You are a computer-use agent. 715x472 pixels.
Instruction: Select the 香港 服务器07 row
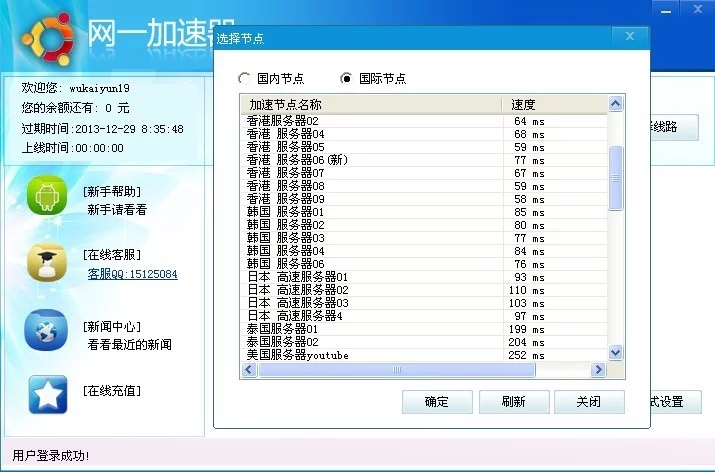pos(424,173)
